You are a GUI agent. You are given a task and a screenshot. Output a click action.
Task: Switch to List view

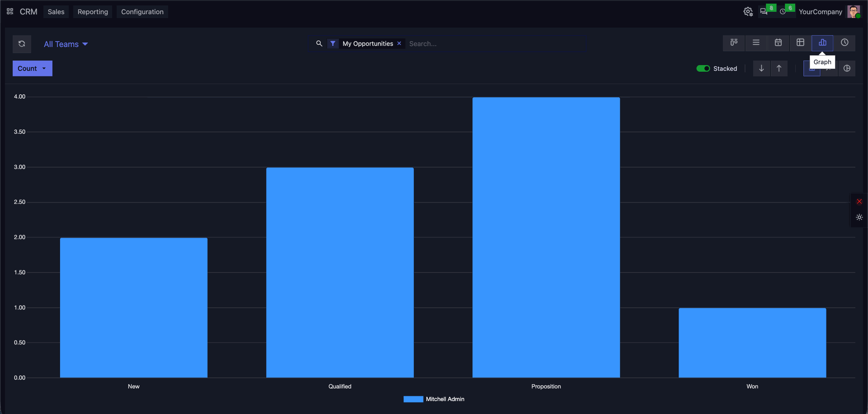pos(756,42)
